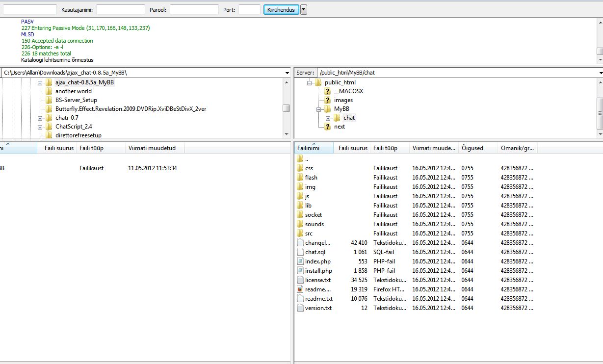This screenshot has width=603, height=364.
Task: Expand the remote chat folder node
Action: coord(328,118)
